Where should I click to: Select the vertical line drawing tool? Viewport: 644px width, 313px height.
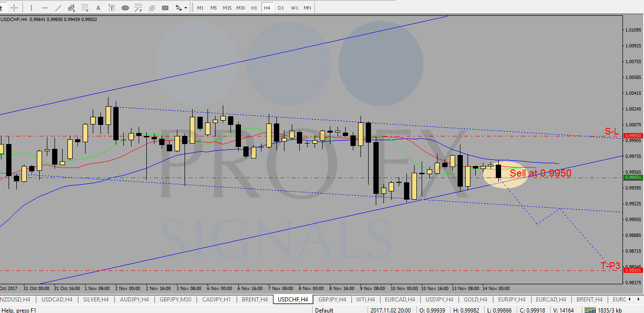32,8
